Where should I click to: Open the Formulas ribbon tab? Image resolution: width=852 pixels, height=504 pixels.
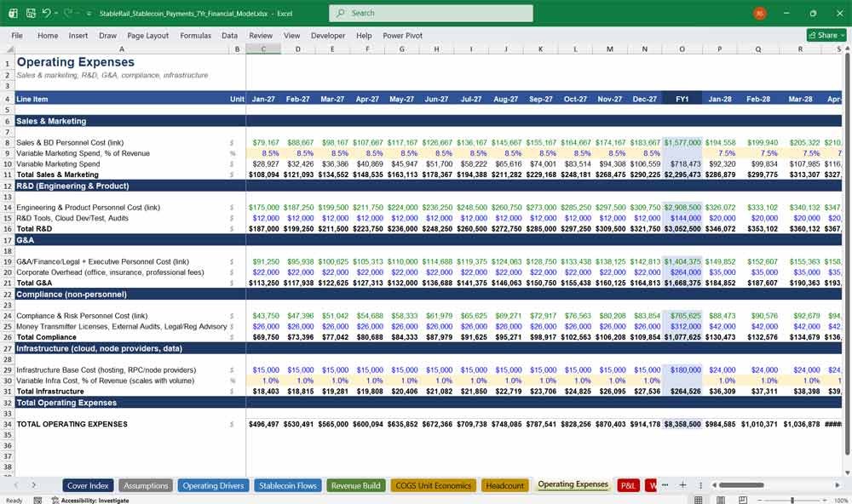point(196,35)
